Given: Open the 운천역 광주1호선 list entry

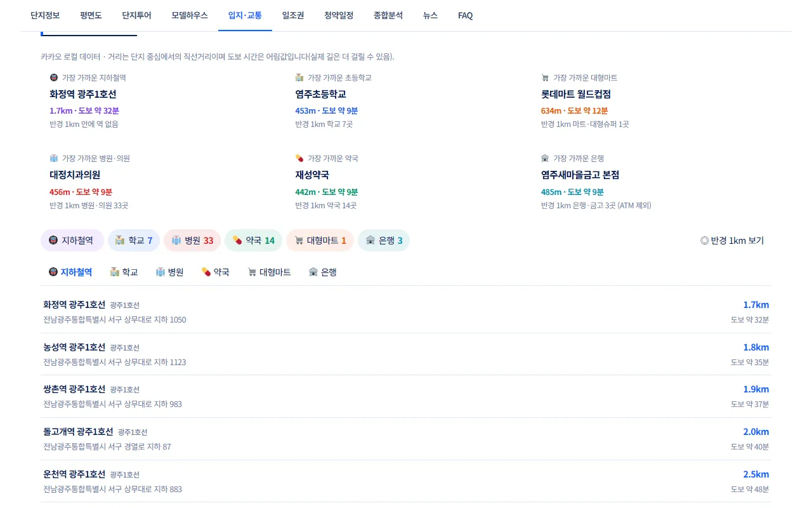Looking at the screenshot, I should coord(406,481).
